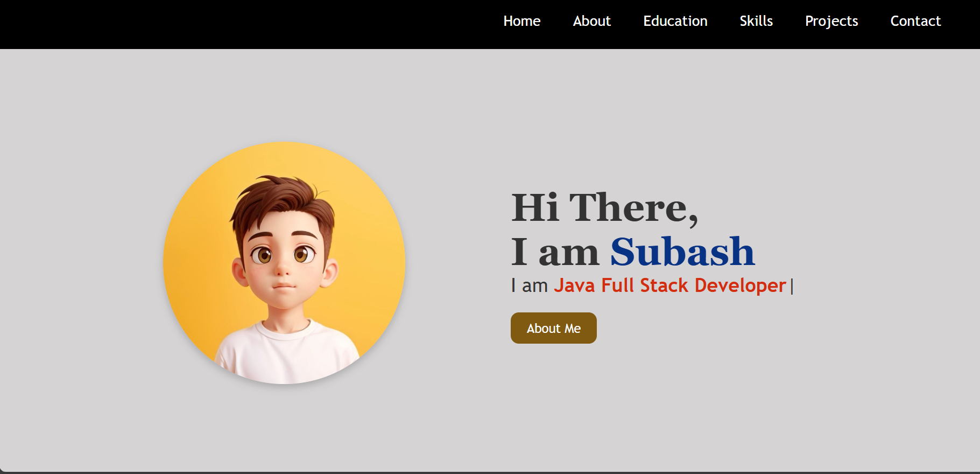
Task: Click the bold "I am" before Subash
Action: [554, 252]
